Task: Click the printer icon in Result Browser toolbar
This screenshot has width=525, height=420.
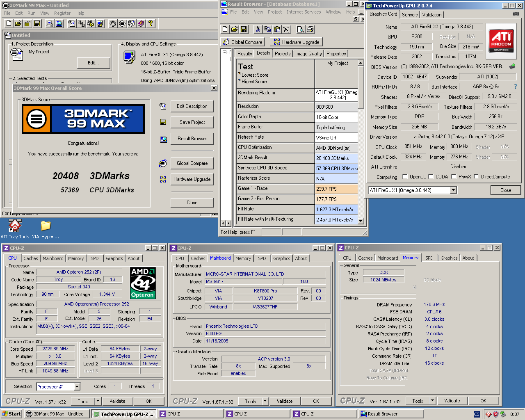Action: [x=310, y=29]
